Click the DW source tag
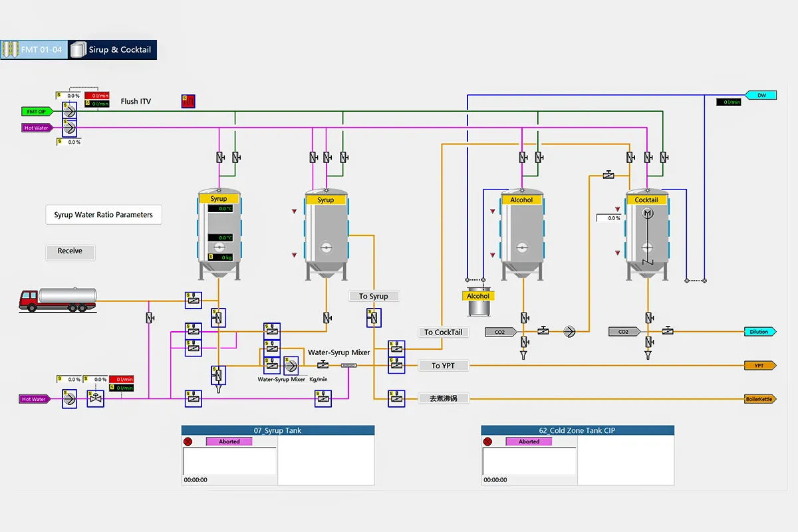 click(761, 95)
